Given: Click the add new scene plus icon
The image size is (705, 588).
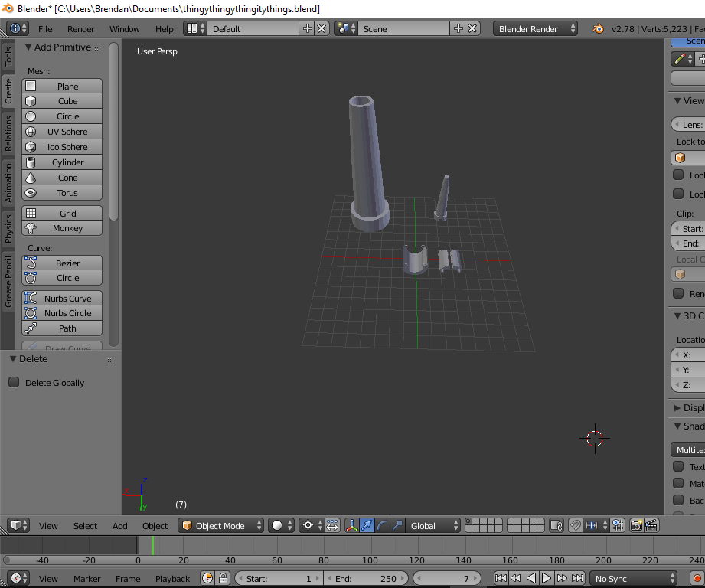Looking at the screenshot, I should (458, 28).
